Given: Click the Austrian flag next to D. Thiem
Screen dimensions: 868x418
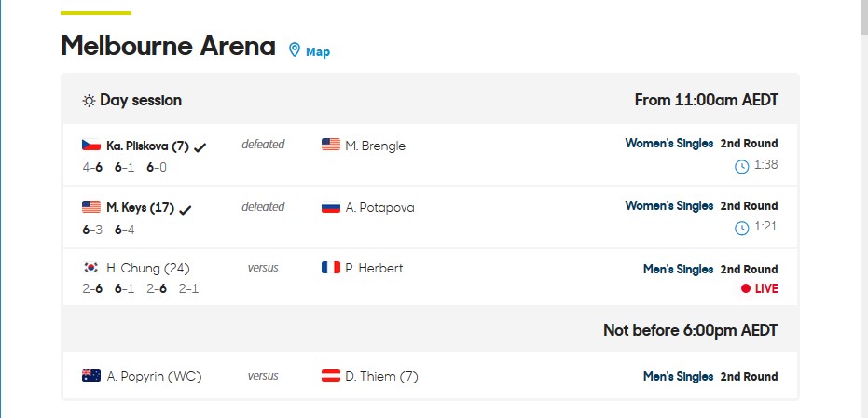Looking at the screenshot, I should [x=331, y=375].
